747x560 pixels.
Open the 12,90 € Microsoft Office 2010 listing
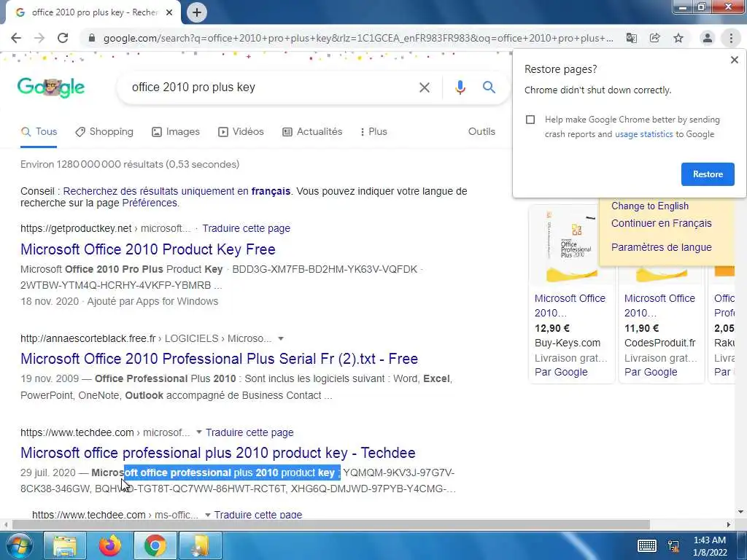tap(570, 306)
